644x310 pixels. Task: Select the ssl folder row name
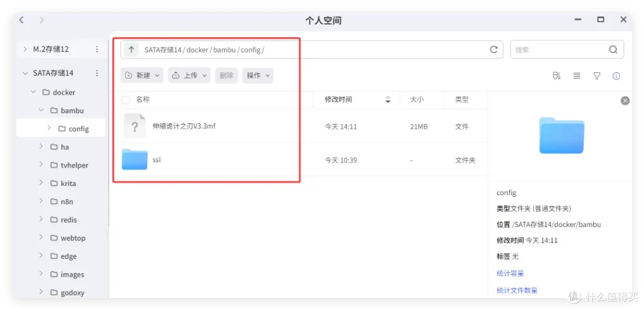[156, 160]
